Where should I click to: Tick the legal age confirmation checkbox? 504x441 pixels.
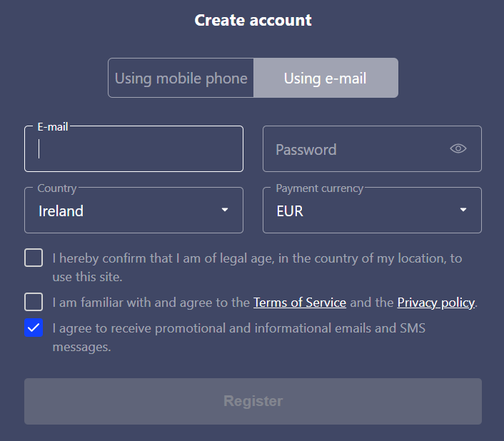click(x=34, y=258)
